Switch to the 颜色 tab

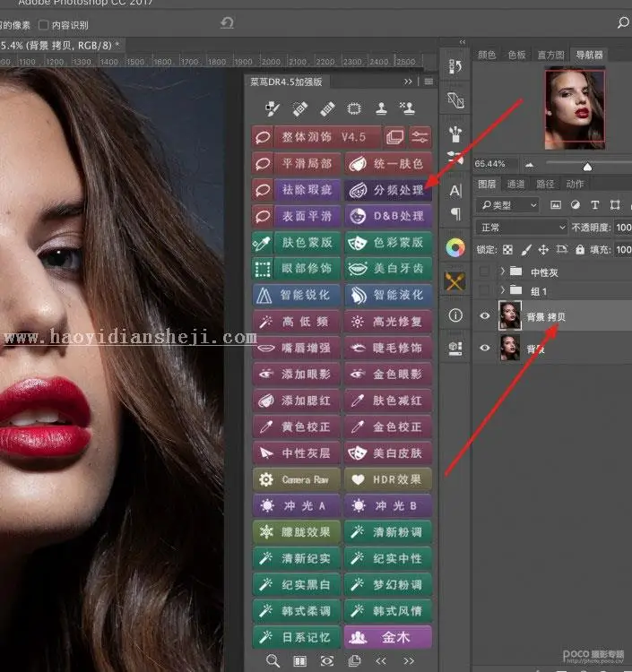487,55
